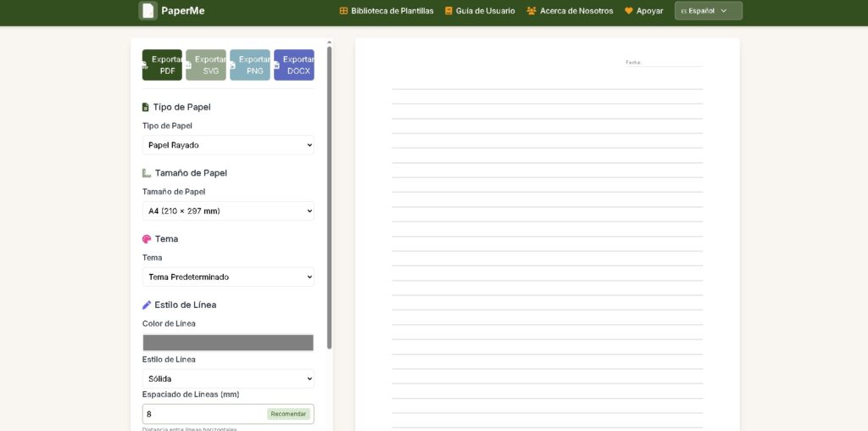Click the Guía de Usuario book icon
This screenshot has height=431, width=868.
449,10
